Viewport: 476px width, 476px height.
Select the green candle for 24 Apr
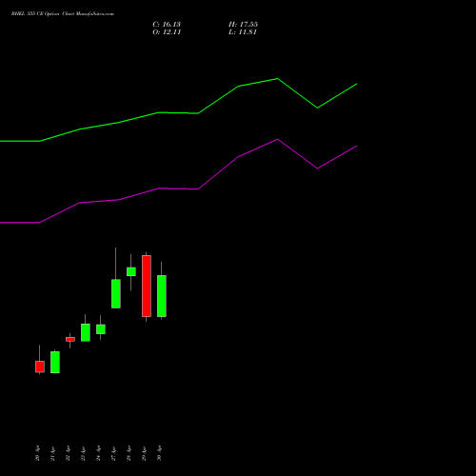pyautogui.click(x=101, y=329)
